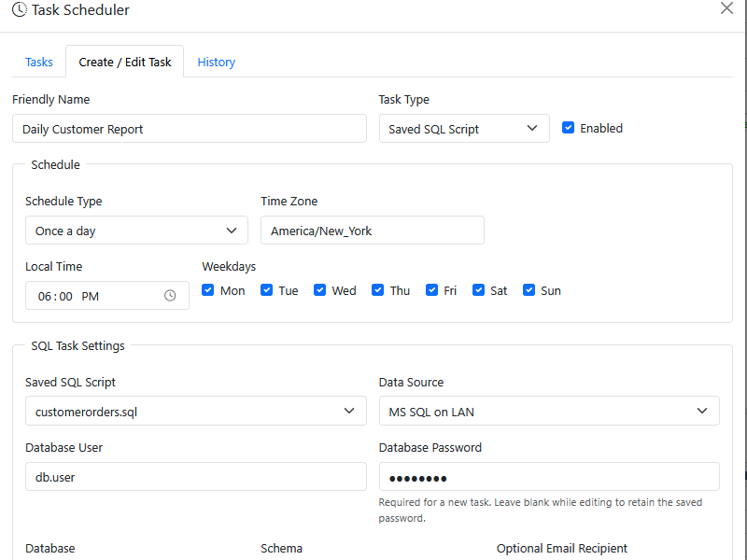Open the History tab

pos(217,62)
